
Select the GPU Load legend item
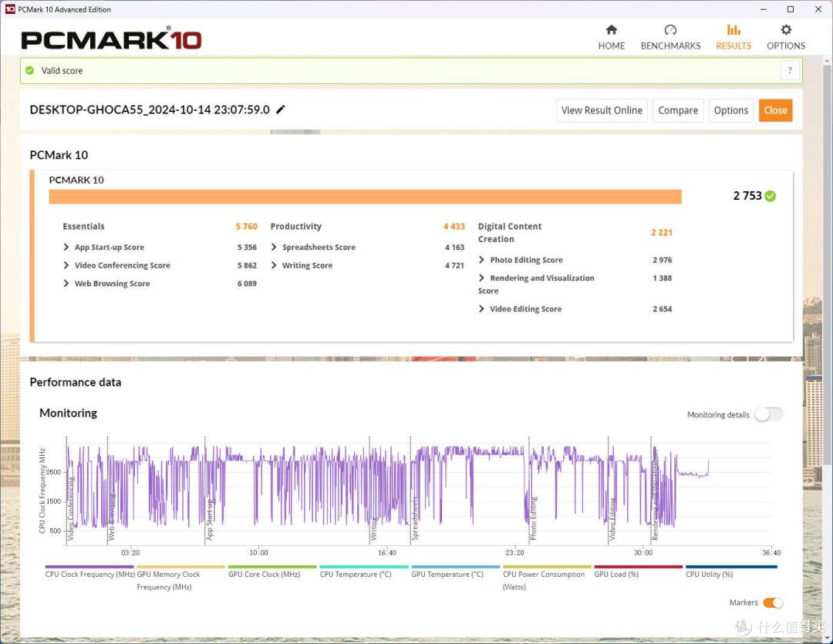tap(638, 572)
